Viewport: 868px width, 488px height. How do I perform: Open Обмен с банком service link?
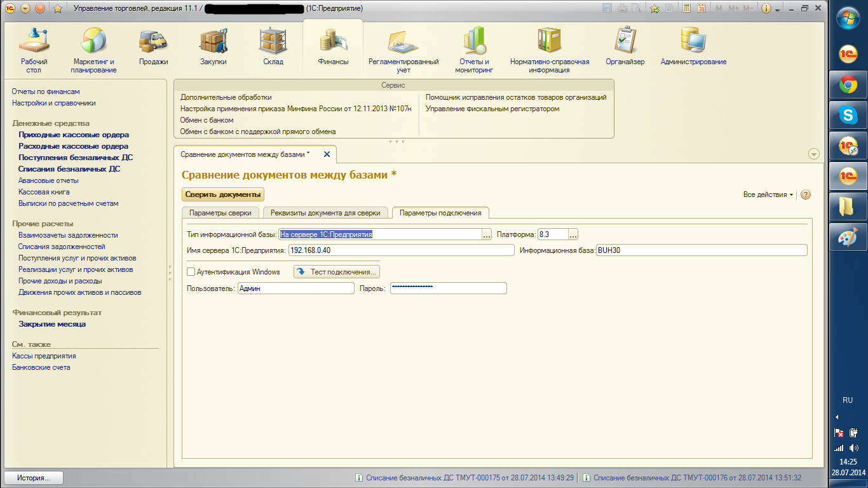[207, 120]
